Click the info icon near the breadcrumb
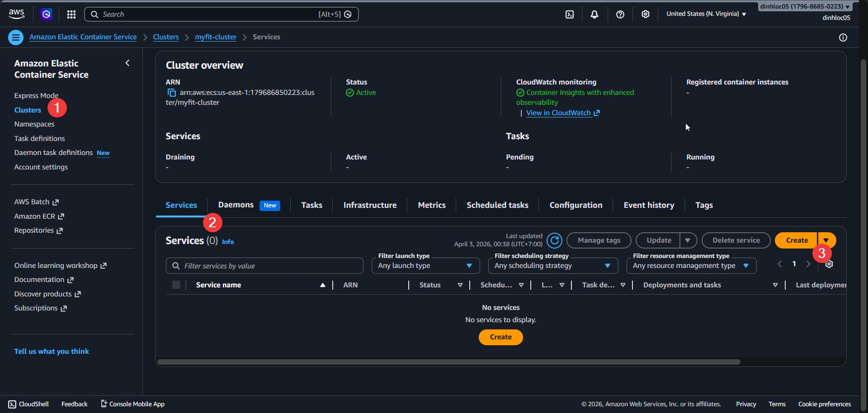This screenshot has height=413, width=868. [x=843, y=38]
